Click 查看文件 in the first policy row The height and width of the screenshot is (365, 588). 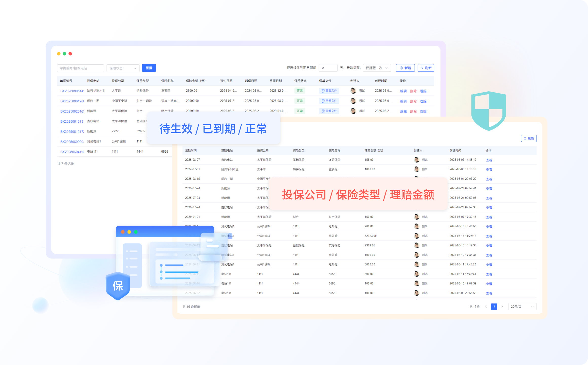[329, 91]
